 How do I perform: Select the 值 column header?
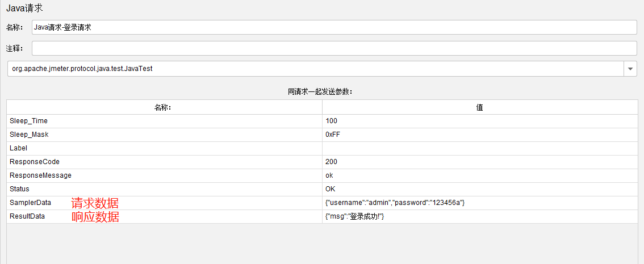(480, 107)
